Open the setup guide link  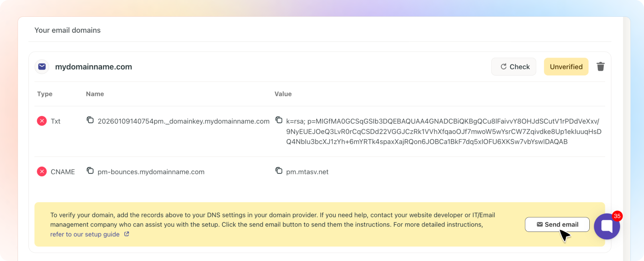[85, 234]
